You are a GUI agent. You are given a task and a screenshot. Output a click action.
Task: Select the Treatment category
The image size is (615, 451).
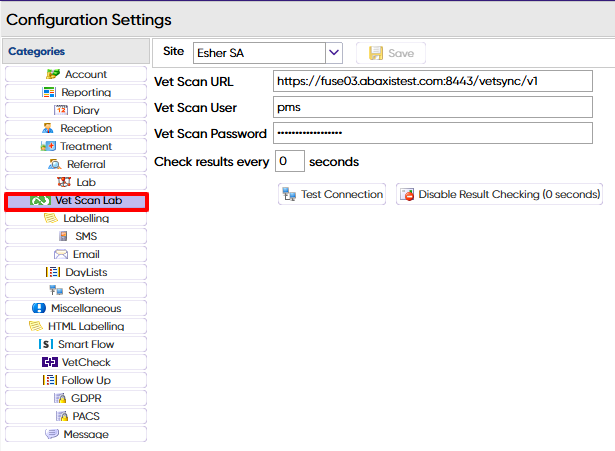(76, 146)
